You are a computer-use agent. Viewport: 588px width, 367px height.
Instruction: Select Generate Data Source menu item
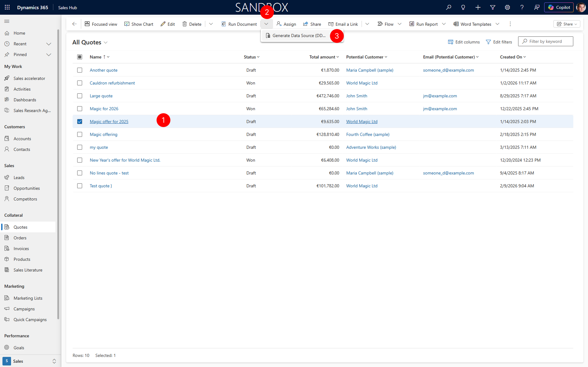pos(296,36)
